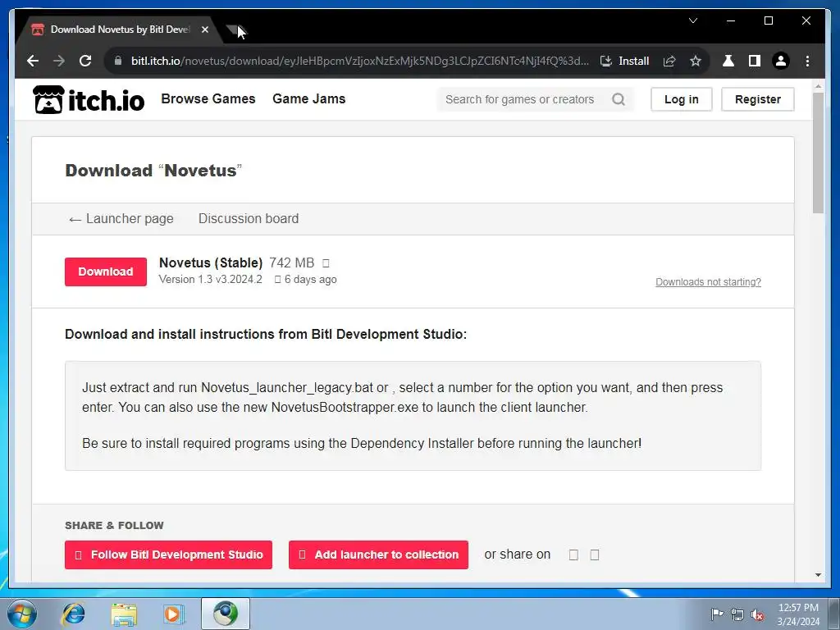Follow Bitl Development Studio
This screenshot has height=630, width=840.
(x=168, y=555)
